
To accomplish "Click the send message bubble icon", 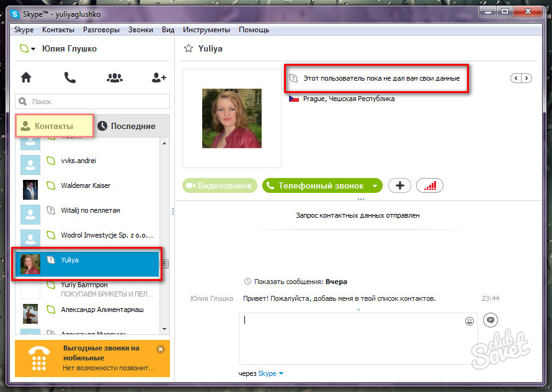I will point(491,320).
